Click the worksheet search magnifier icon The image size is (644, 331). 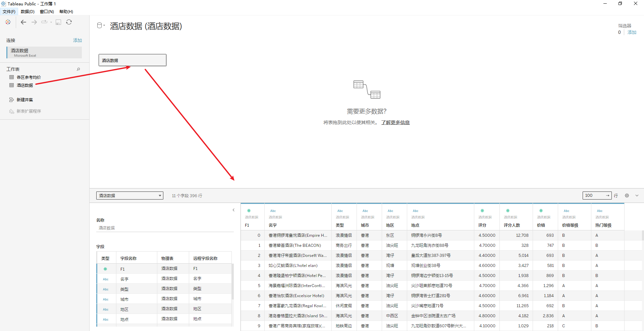pos(78,69)
